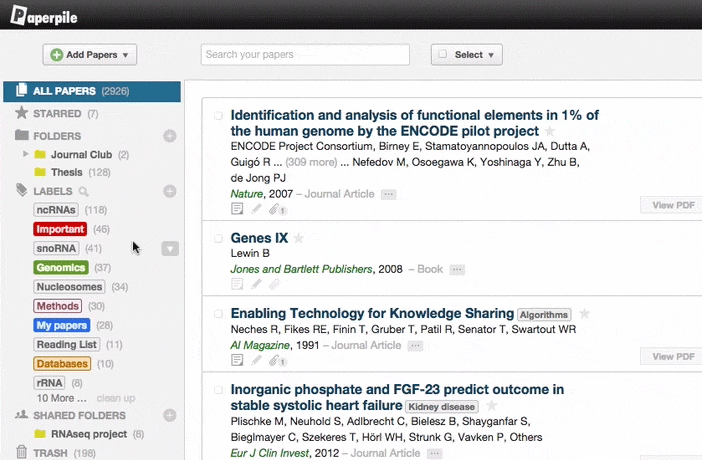
Task: Select the Enabling Technology paper checkbox
Action: tap(218, 314)
